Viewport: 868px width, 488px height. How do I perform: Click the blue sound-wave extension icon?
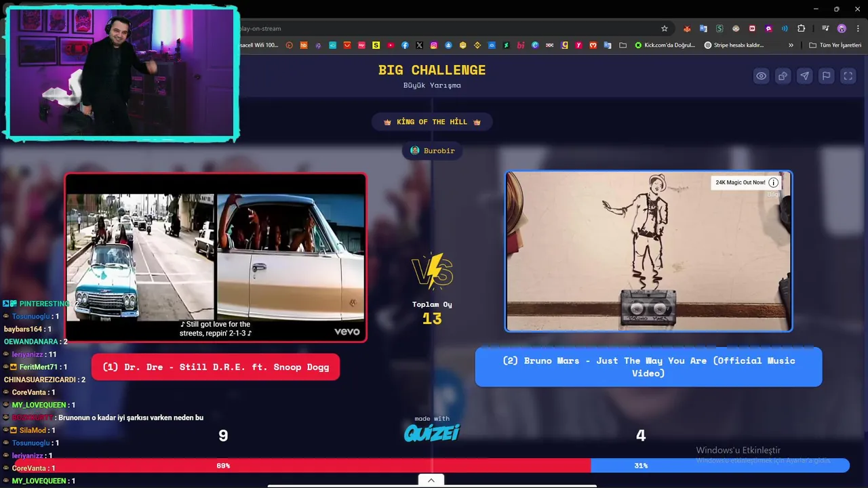tap(785, 28)
